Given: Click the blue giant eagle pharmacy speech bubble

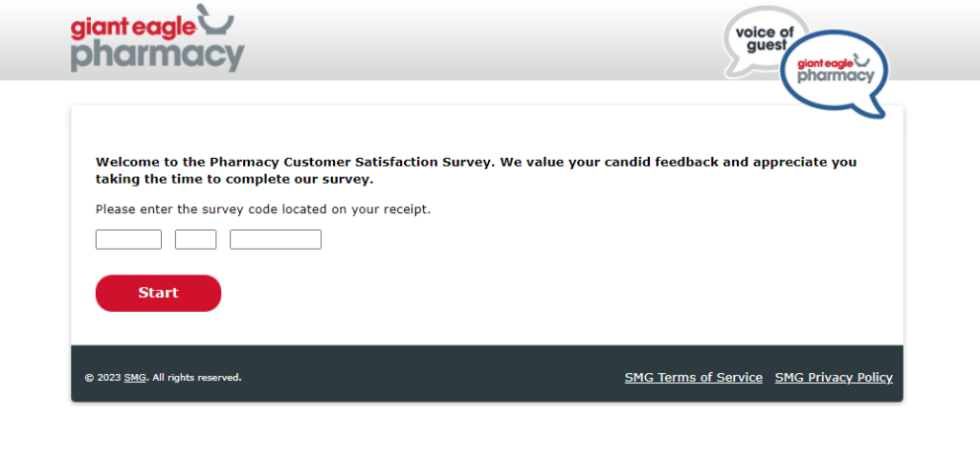Looking at the screenshot, I should coord(835,73).
